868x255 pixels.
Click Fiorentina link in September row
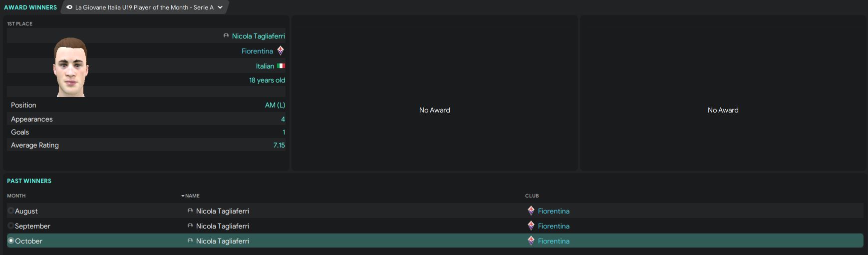(x=554, y=226)
